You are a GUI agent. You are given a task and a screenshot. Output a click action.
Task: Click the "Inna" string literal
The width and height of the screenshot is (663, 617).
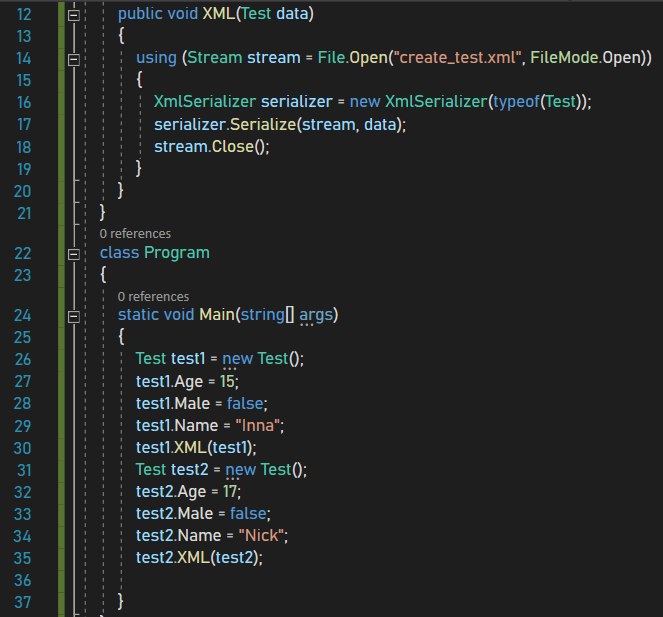point(258,425)
